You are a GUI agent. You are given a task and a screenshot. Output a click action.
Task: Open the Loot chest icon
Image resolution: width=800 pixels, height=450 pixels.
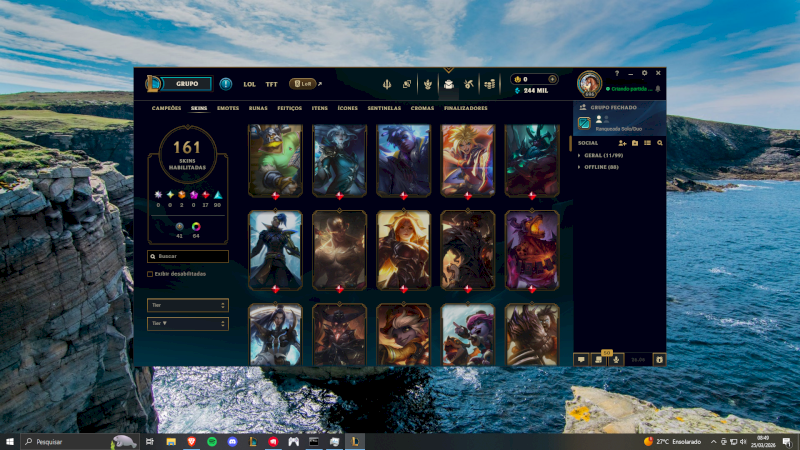click(448, 84)
